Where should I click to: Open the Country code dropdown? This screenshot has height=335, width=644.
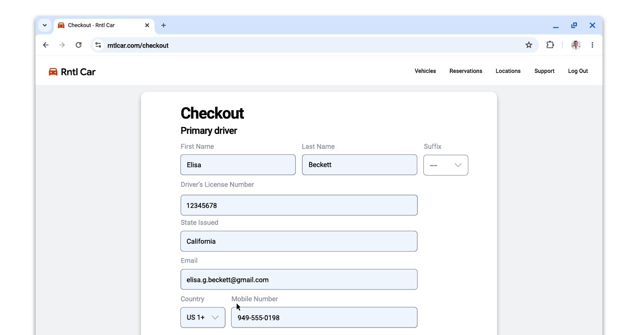point(203,318)
